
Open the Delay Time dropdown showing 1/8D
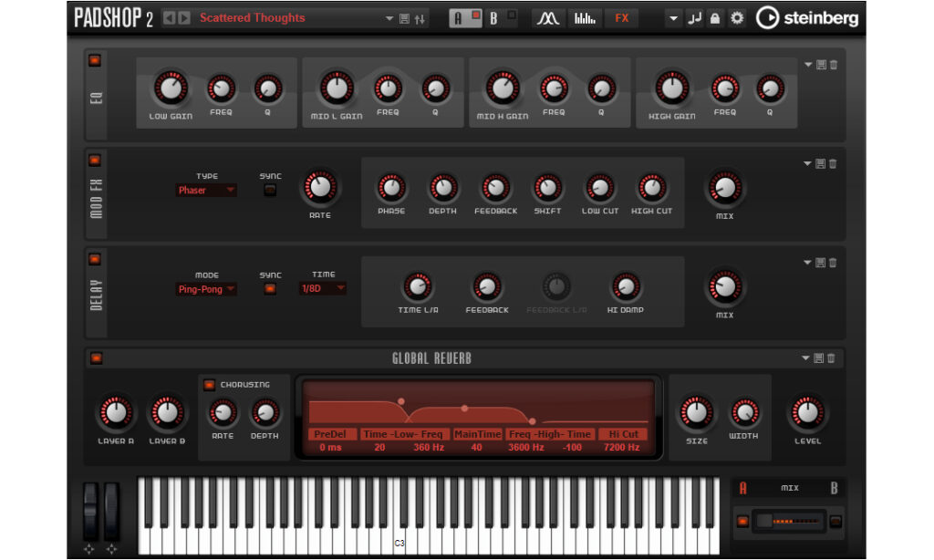coord(322,288)
